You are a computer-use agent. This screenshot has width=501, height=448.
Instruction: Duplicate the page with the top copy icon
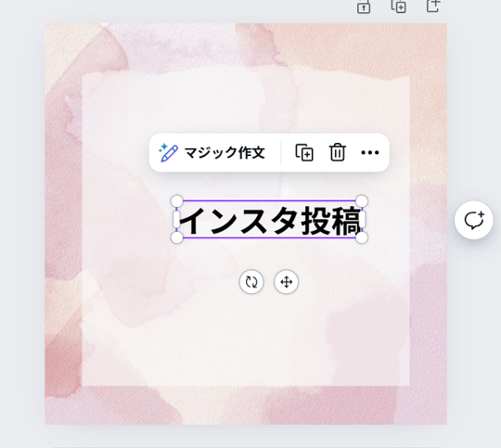coord(399,6)
